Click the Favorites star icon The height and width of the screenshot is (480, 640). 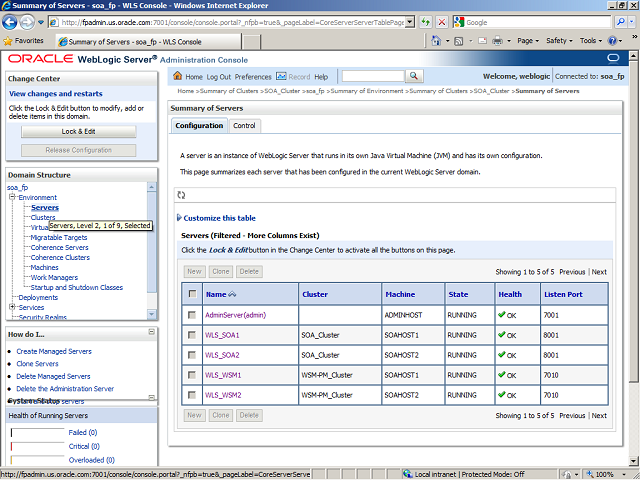(x=9, y=41)
